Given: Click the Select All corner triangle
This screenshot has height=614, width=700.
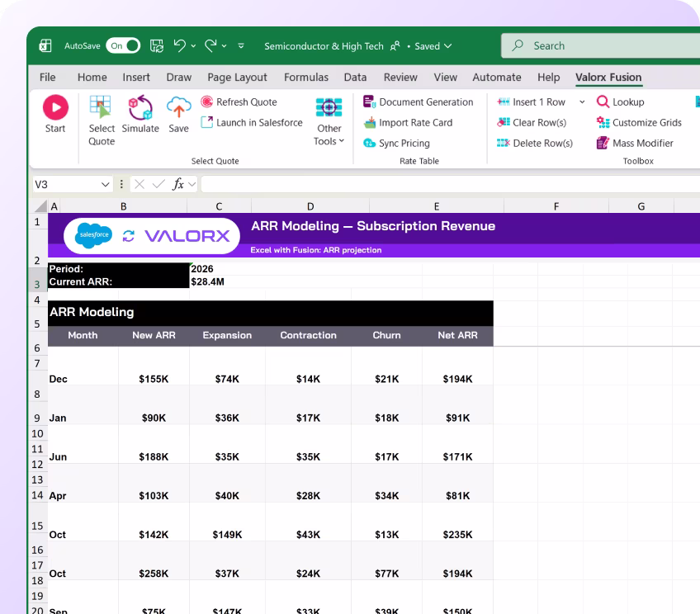Looking at the screenshot, I should pyautogui.click(x=40, y=205).
